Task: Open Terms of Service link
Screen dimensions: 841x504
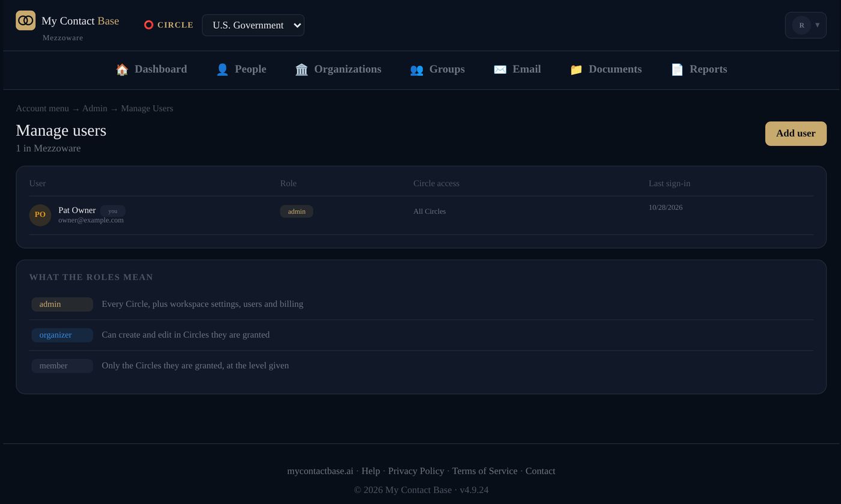Action: (x=485, y=471)
